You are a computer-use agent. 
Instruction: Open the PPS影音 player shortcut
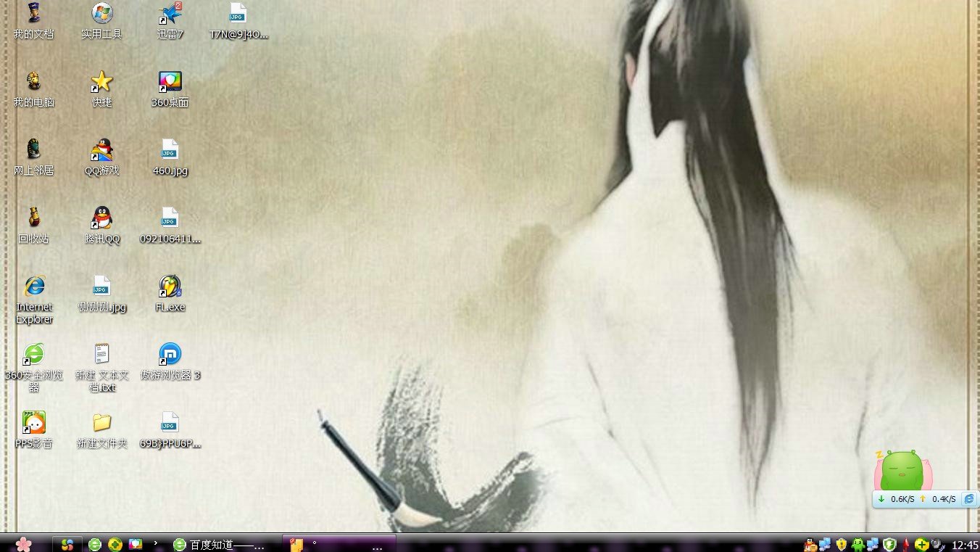pos(33,423)
